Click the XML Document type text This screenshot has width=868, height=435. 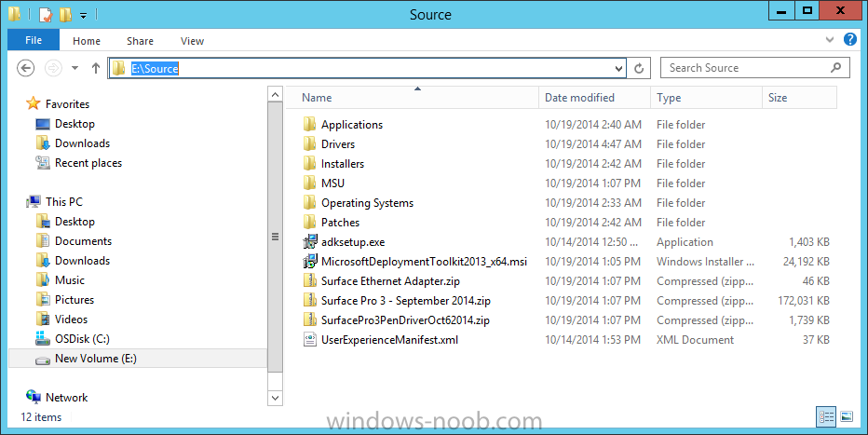click(696, 340)
